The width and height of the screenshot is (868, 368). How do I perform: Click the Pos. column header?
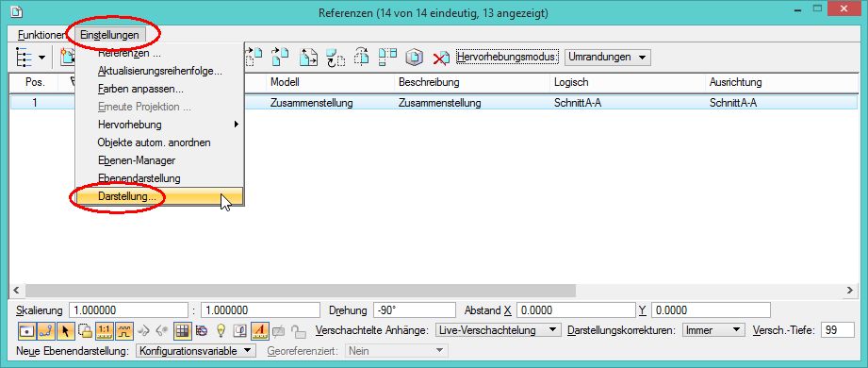(x=35, y=82)
